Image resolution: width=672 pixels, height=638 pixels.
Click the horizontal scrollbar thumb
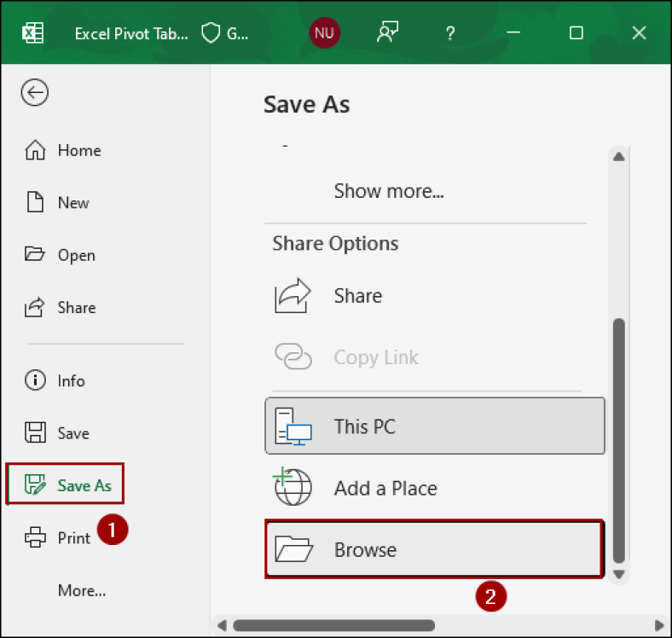pyautogui.click(x=333, y=625)
